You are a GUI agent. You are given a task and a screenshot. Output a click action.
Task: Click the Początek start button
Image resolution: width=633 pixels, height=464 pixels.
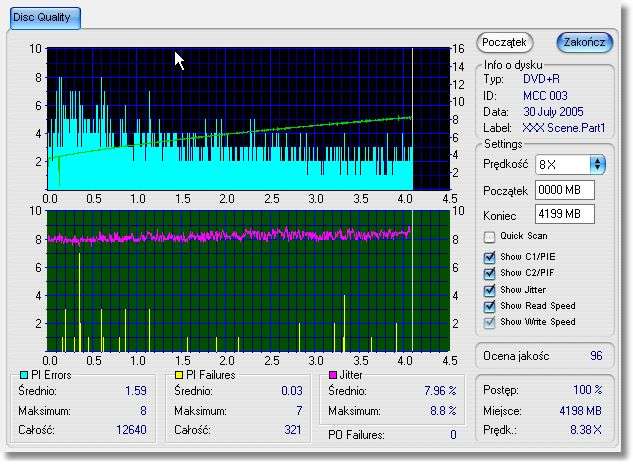(505, 42)
